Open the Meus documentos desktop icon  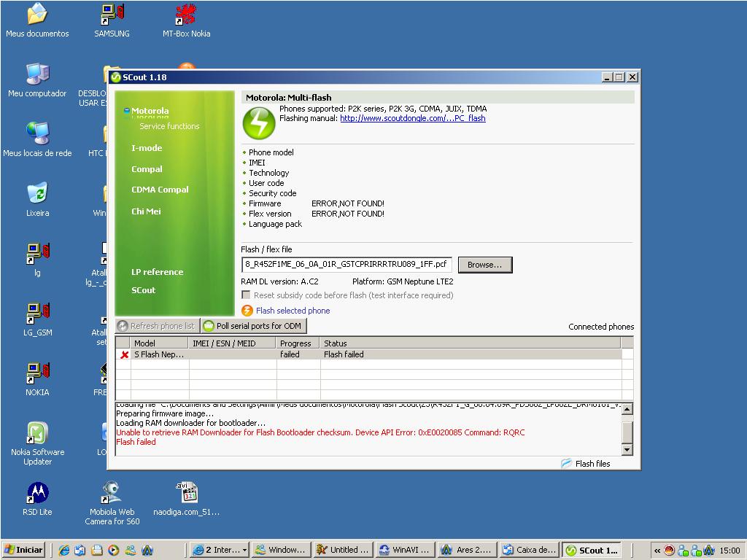click(37, 20)
